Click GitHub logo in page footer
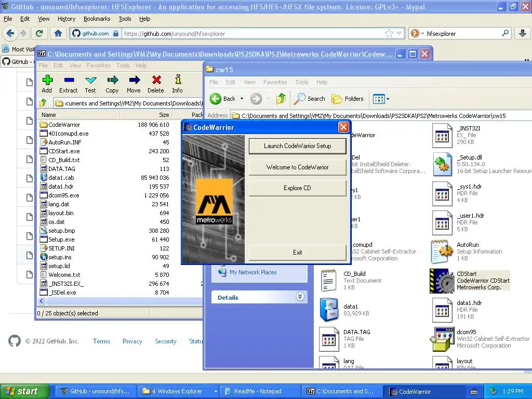The height and width of the screenshot is (399, 532). (x=14, y=341)
